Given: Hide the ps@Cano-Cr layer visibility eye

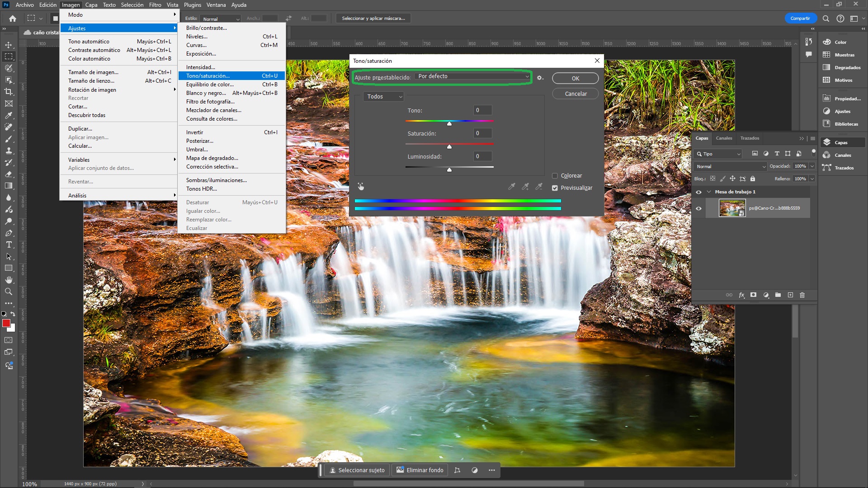Looking at the screenshot, I should 698,208.
